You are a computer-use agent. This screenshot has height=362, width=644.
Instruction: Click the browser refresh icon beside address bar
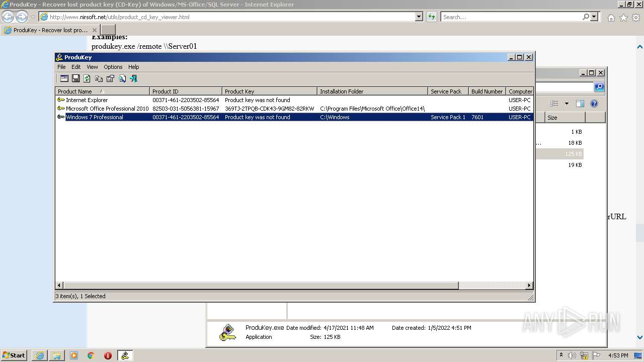point(432,17)
